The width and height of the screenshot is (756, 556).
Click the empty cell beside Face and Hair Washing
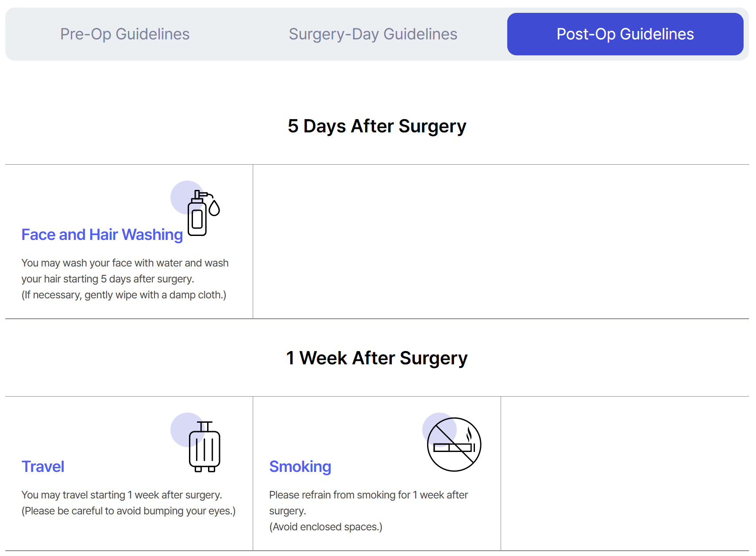pyautogui.click(x=500, y=242)
